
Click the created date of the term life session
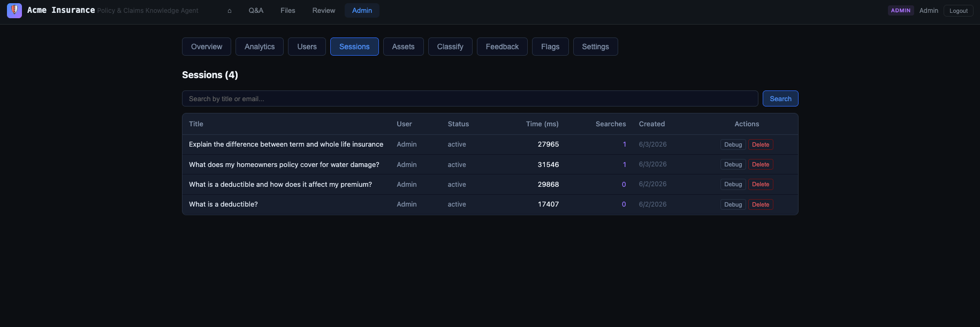(x=653, y=145)
